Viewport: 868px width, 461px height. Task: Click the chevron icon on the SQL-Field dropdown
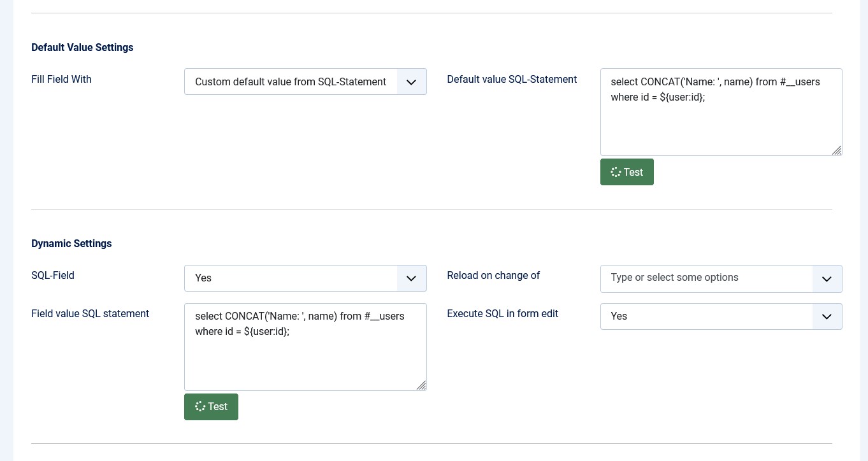[411, 278]
